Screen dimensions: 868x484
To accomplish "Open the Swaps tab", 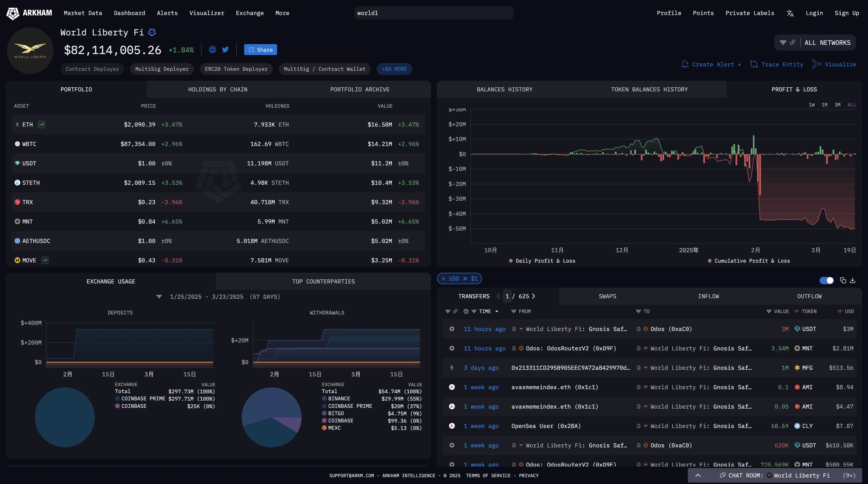I will tap(607, 296).
